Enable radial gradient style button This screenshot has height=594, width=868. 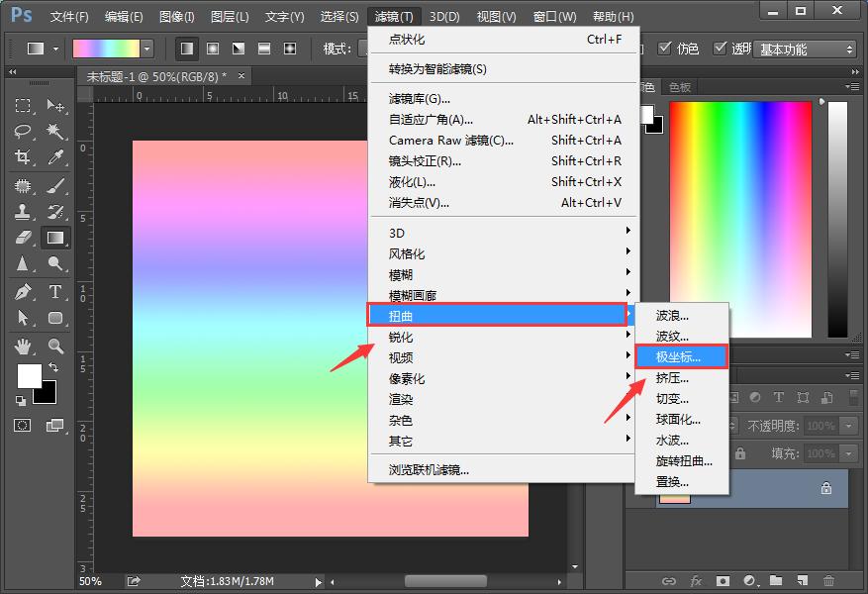point(212,49)
